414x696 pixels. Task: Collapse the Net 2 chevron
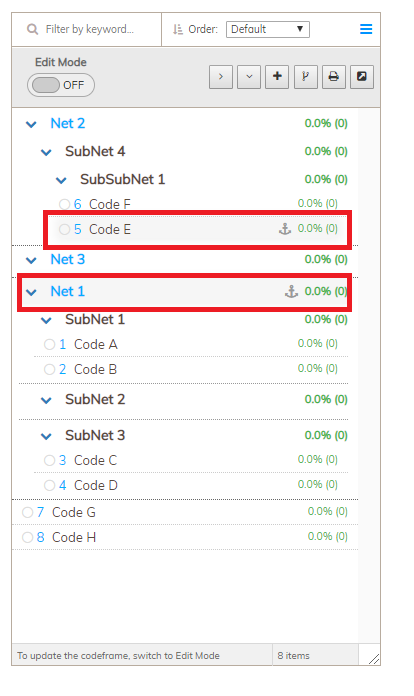click(31, 124)
